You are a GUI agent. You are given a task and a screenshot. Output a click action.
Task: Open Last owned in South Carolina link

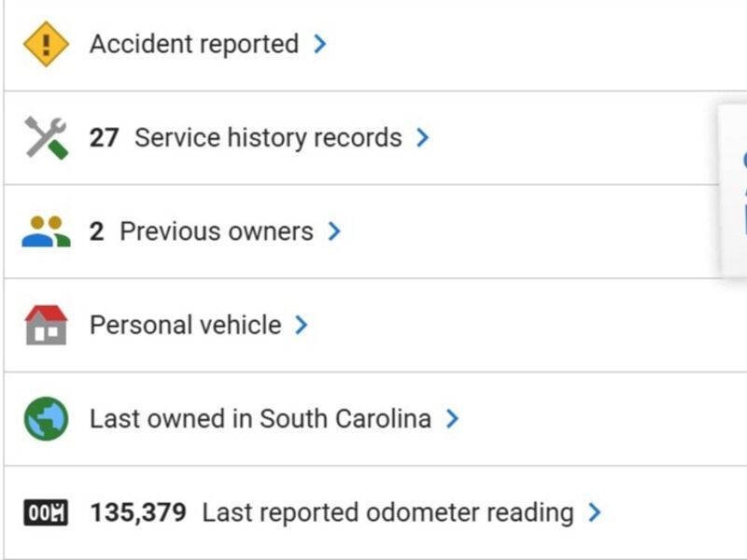[x=260, y=419]
